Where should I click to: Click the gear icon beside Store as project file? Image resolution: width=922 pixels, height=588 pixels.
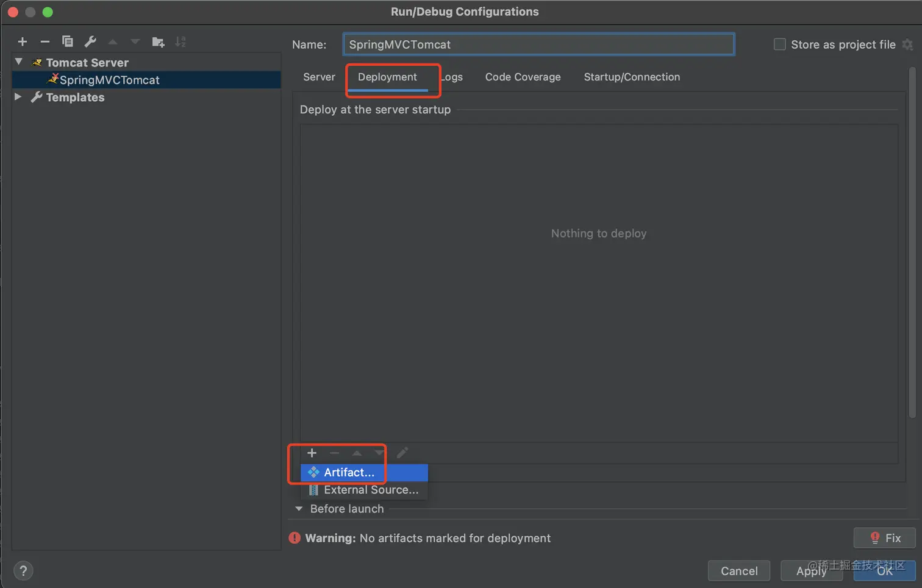point(907,44)
